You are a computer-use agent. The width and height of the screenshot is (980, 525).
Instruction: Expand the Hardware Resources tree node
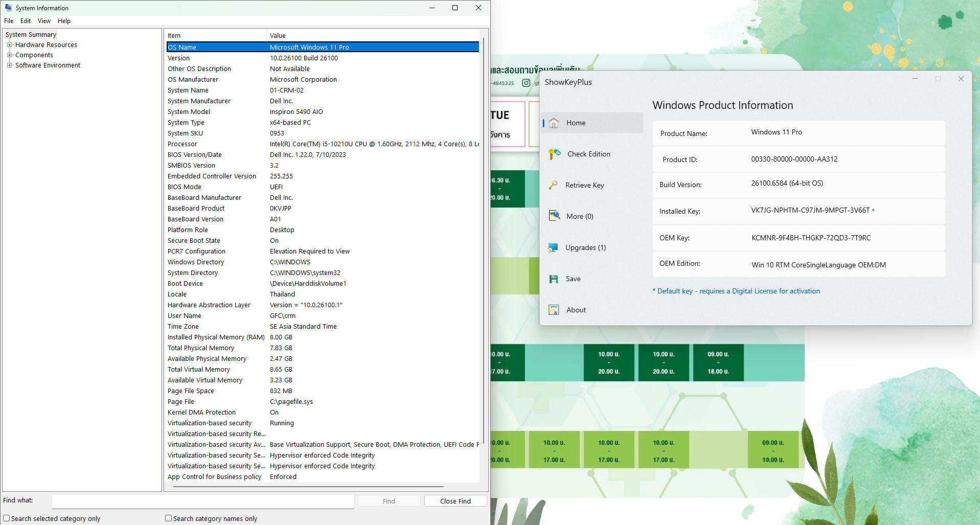(x=9, y=45)
